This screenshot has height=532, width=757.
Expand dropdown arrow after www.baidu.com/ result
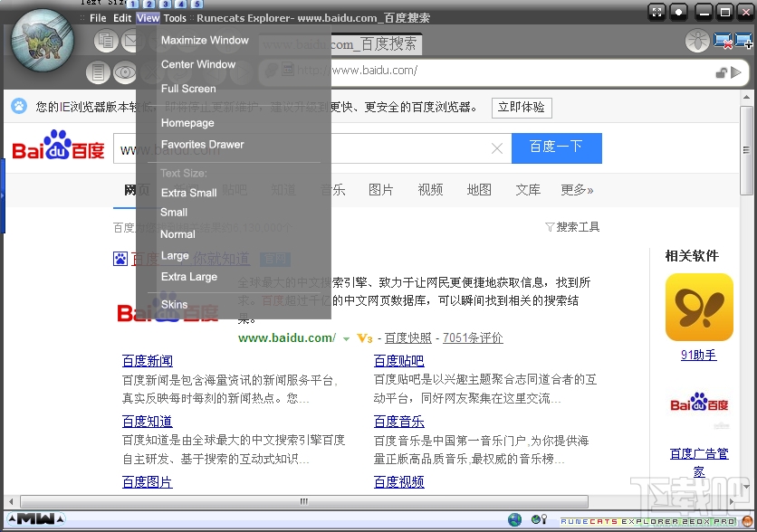[x=346, y=339]
